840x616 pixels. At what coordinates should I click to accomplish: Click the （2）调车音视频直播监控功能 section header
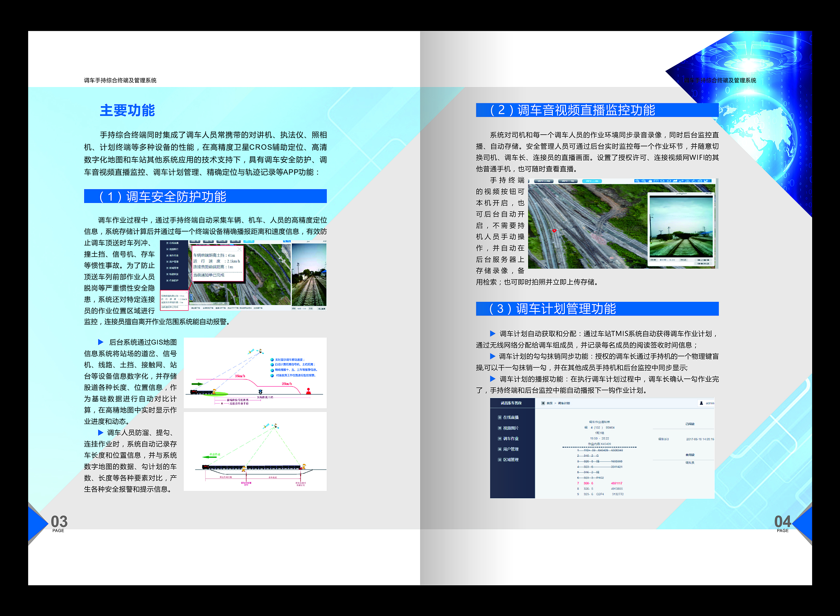pyautogui.click(x=597, y=110)
